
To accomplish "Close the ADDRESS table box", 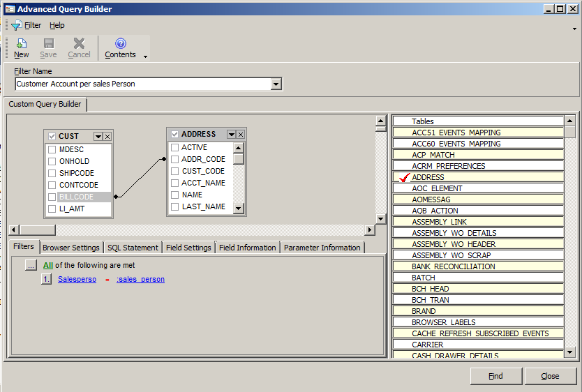I will point(241,134).
